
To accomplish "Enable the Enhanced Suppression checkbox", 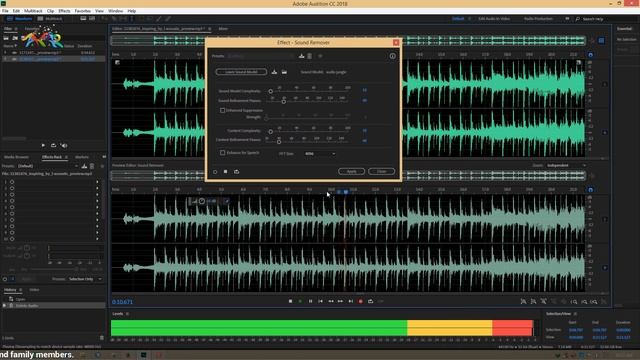I will (222, 110).
